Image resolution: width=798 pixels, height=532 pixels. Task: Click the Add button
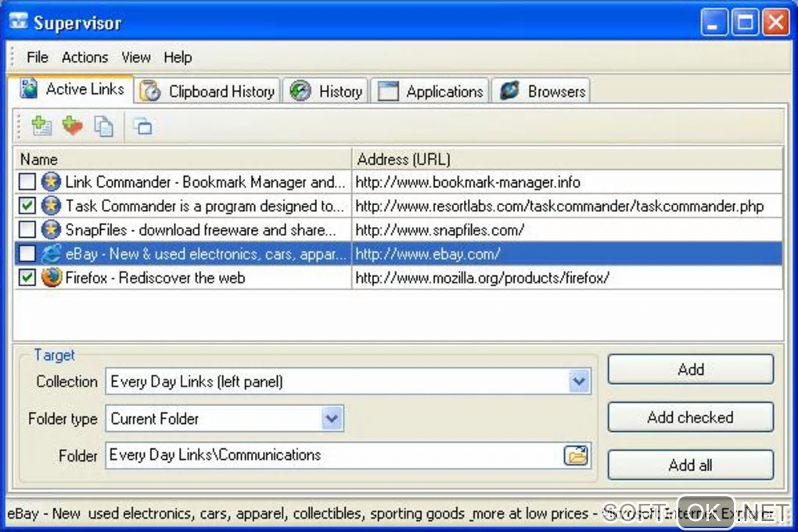(x=691, y=369)
